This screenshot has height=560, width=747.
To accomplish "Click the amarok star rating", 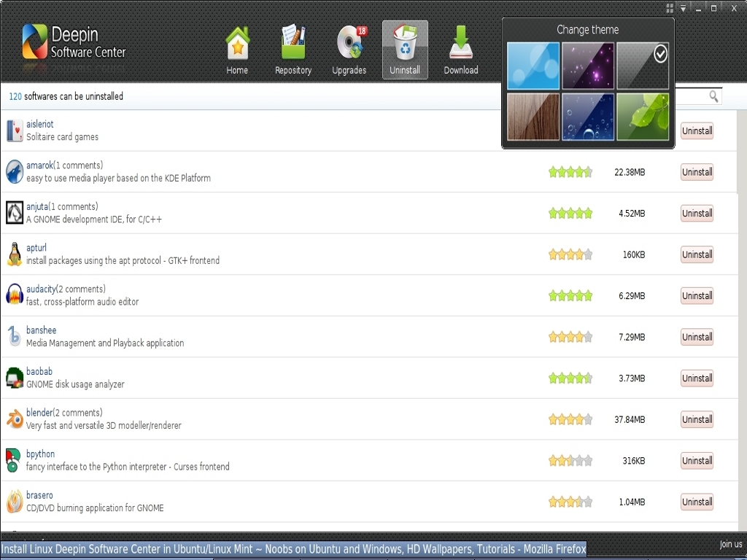I will pos(570,172).
